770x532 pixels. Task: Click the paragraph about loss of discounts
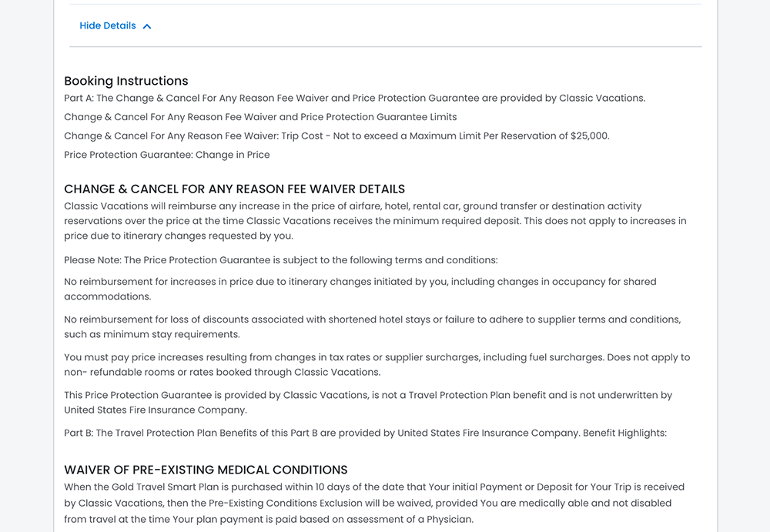coord(372,326)
